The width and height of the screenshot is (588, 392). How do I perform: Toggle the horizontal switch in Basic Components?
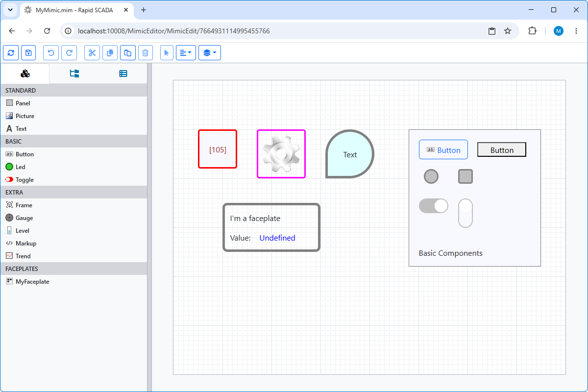(434, 206)
